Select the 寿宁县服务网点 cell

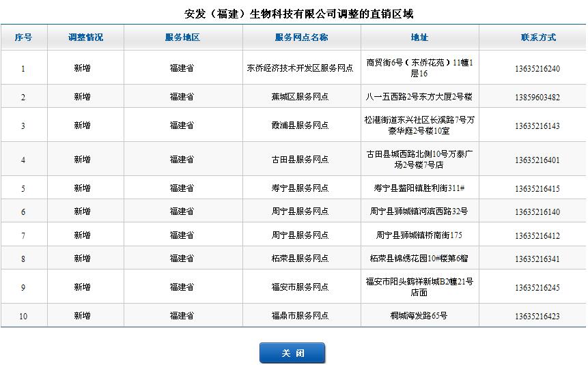point(300,188)
